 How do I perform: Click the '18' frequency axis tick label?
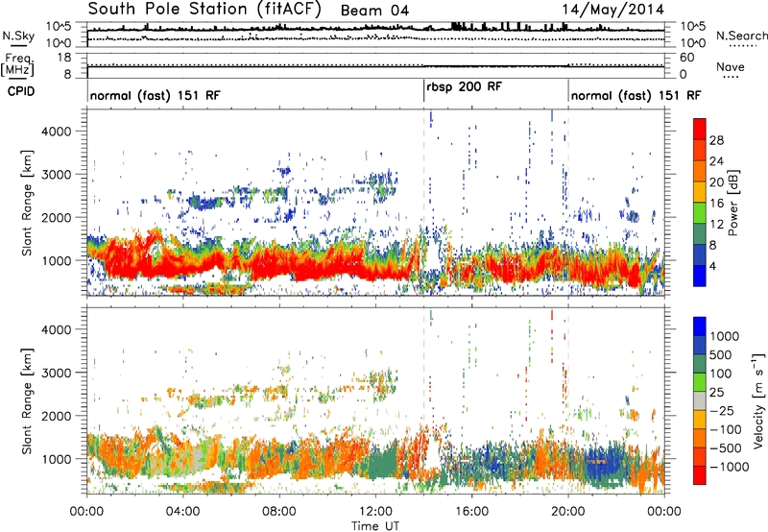(x=64, y=58)
